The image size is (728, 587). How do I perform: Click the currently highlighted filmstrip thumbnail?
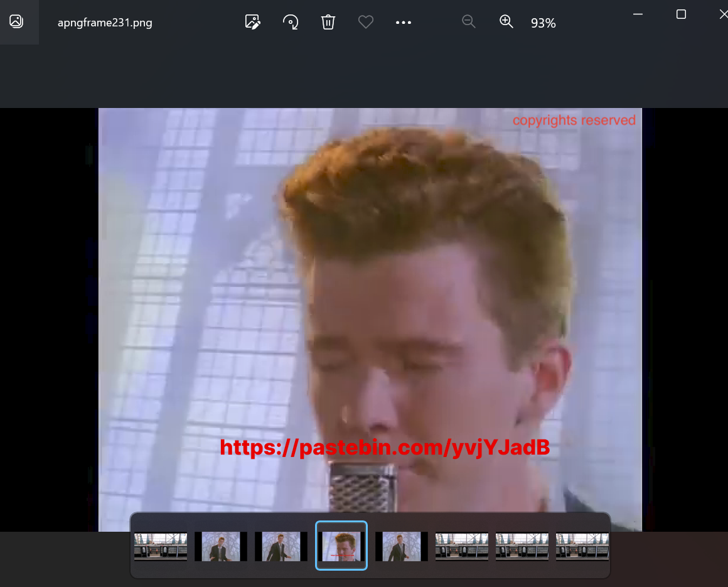point(341,546)
